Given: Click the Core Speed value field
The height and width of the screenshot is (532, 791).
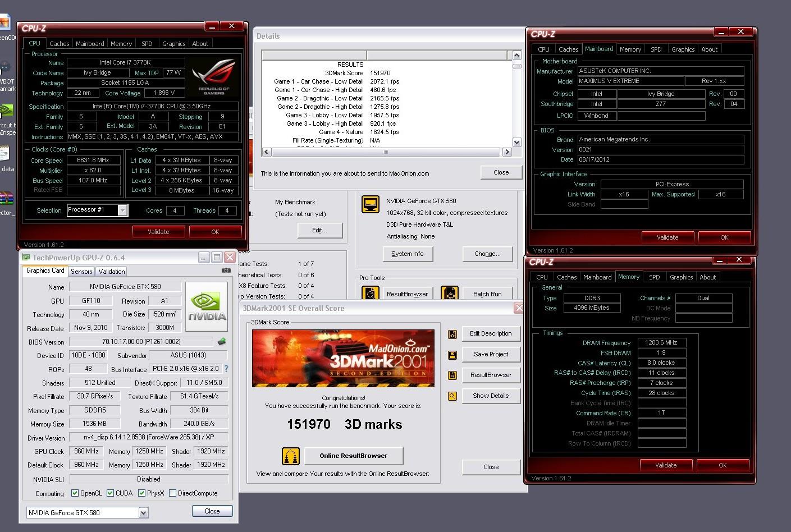Looking at the screenshot, I should coord(93,160).
